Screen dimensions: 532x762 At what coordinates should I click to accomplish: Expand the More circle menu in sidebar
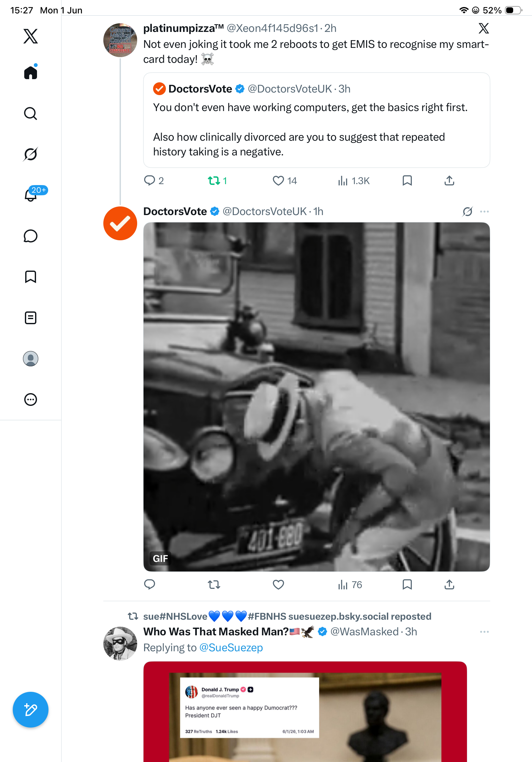[x=31, y=399]
